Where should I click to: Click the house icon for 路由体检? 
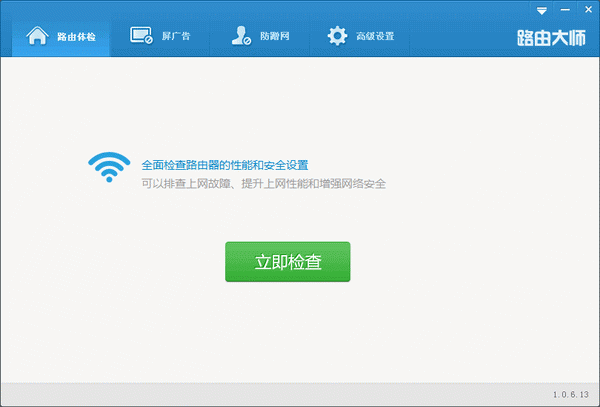pos(37,36)
